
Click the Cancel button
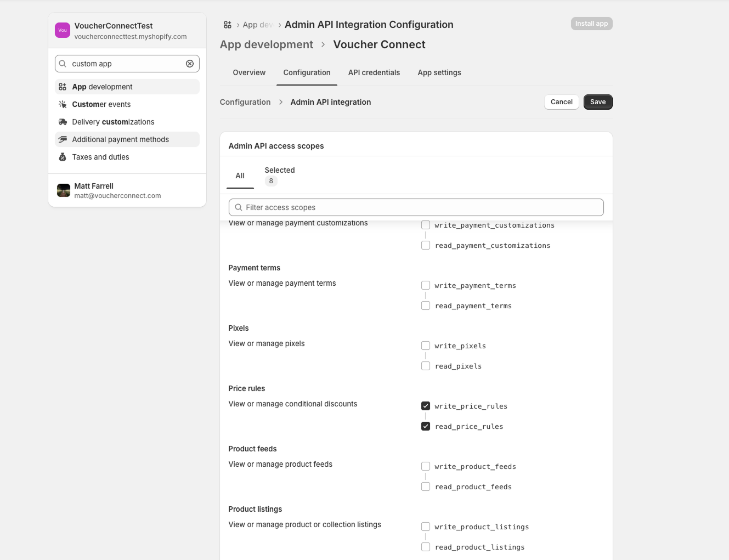561,102
